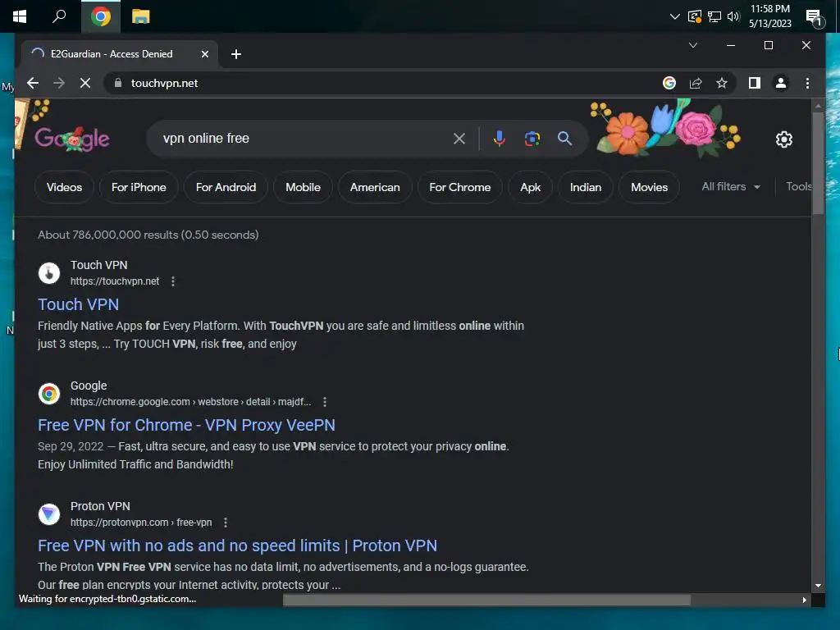
Task: Filter results by Videos
Action: click(x=64, y=187)
